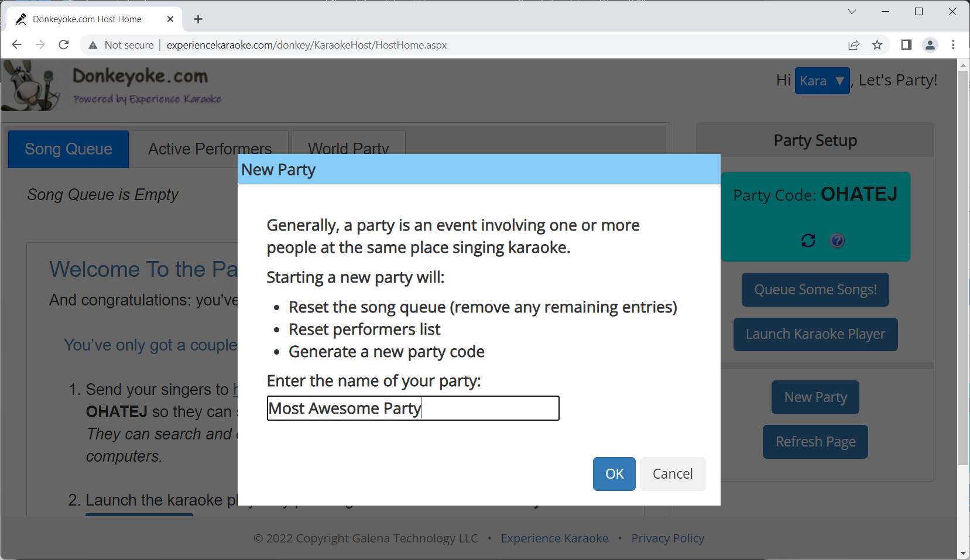
Task: Toggle the browser side panel icon
Action: point(906,45)
